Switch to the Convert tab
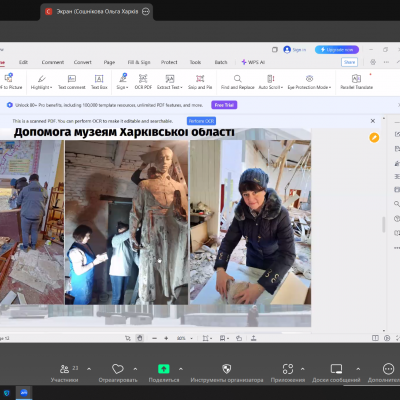 click(x=83, y=62)
